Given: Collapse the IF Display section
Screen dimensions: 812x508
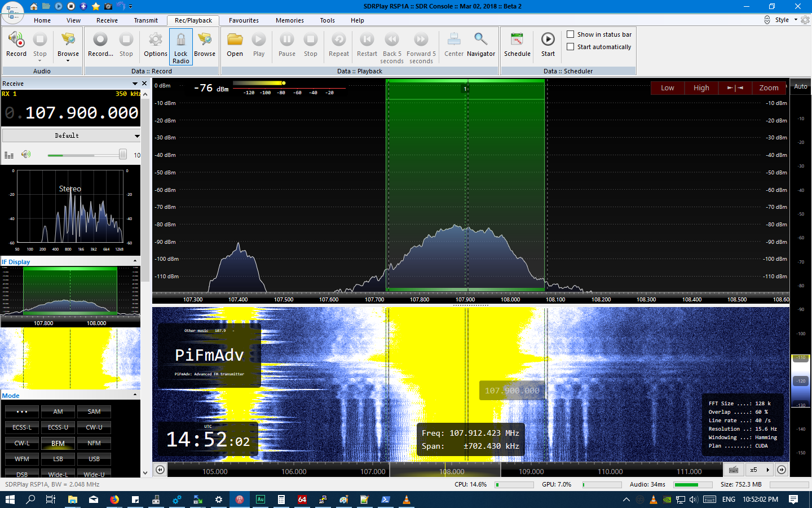Looking at the screenshot, I should (135, 261).
